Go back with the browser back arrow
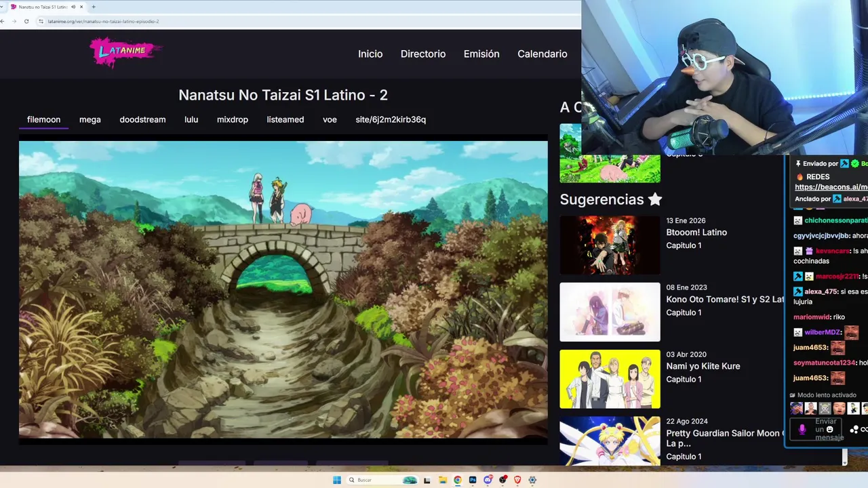This screenshot has width=868, height=488. point(3,21)
